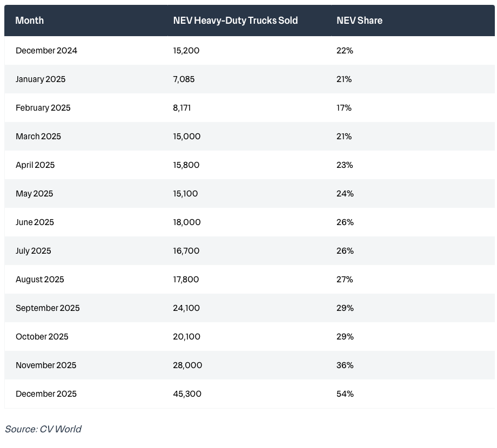Click the 27% share for August 2025
This screenshot has height=448, width=497.
click(x=345, y=280)
